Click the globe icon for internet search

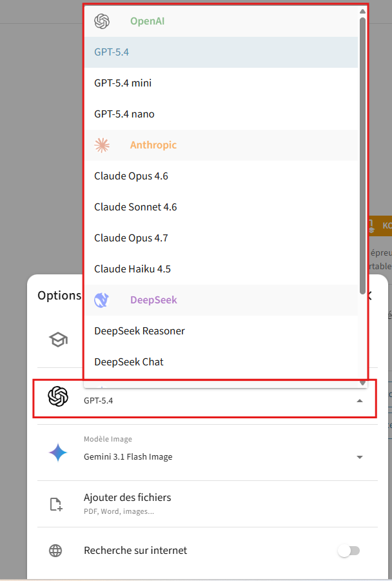click(x=55, y=551)
